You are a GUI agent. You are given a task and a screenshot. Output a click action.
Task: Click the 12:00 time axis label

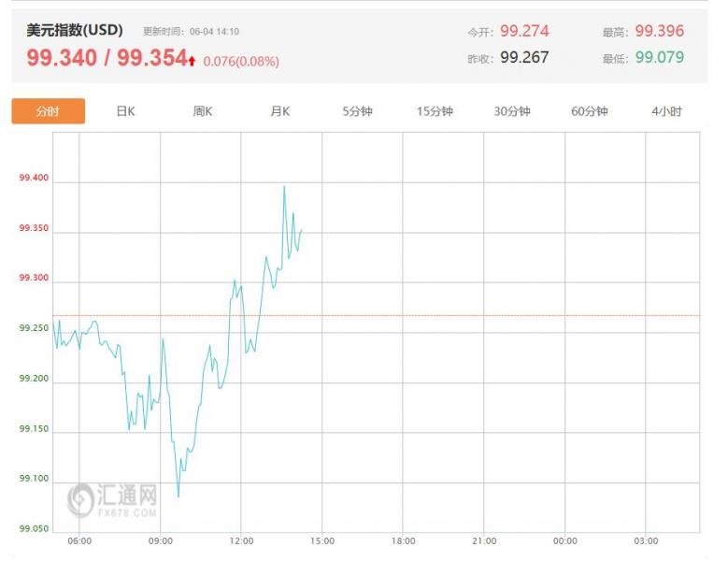tap(241, 540)
